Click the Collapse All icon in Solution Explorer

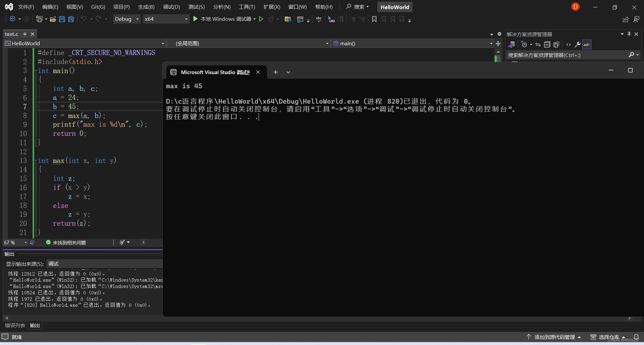pos(547,44)
